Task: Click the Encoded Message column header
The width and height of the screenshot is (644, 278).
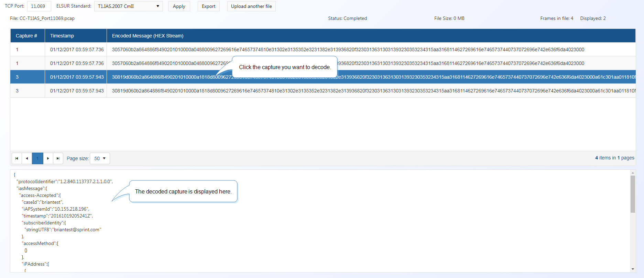Action: (148, 36)
